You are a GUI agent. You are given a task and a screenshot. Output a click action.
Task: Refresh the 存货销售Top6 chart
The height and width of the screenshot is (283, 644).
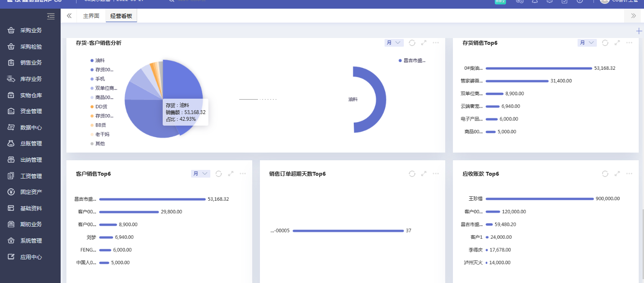[x=605, y=42]
